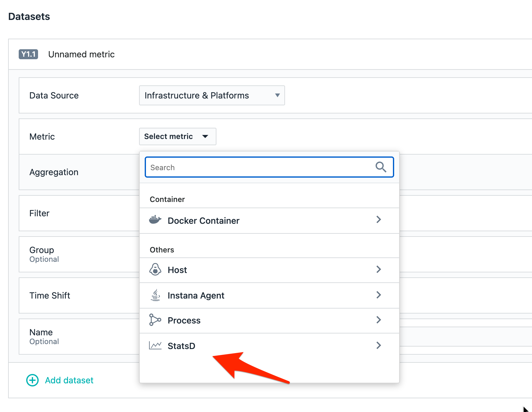Click the Process branch icon
Image resolution: width=532 pixels, height=412 pixels.
155,320
